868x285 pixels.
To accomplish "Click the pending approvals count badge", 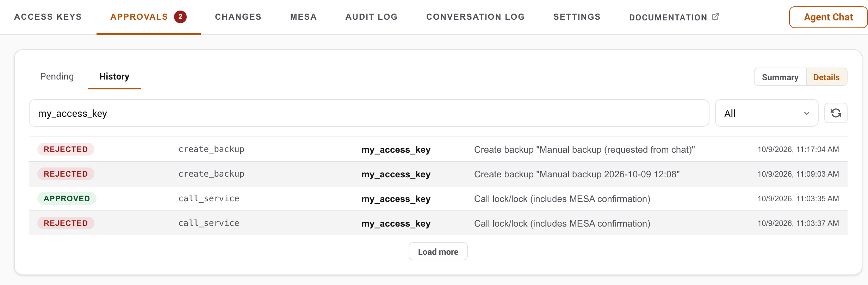I will point(180,17).
